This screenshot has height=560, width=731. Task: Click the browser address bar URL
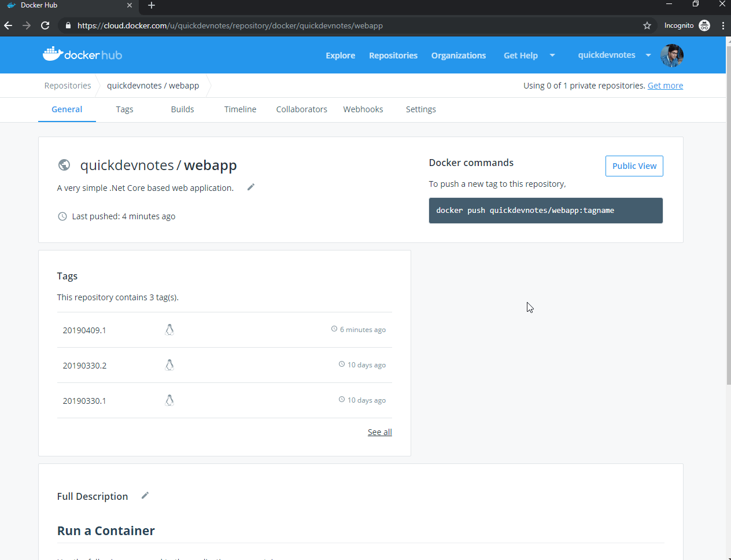pos(230,25)
